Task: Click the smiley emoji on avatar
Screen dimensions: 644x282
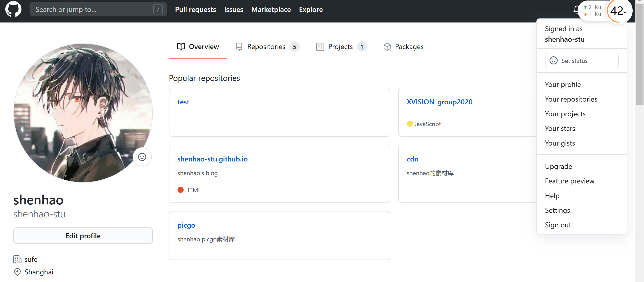Action: (142, 157)
